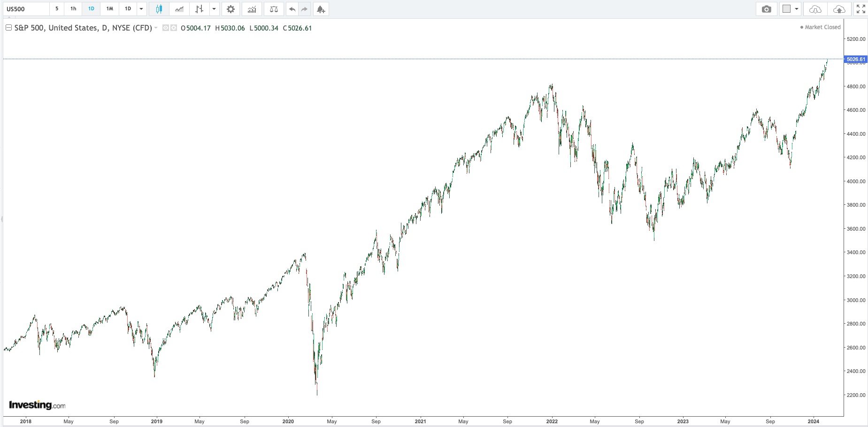Click the 2200.00 price axis label

pos(856,395)
